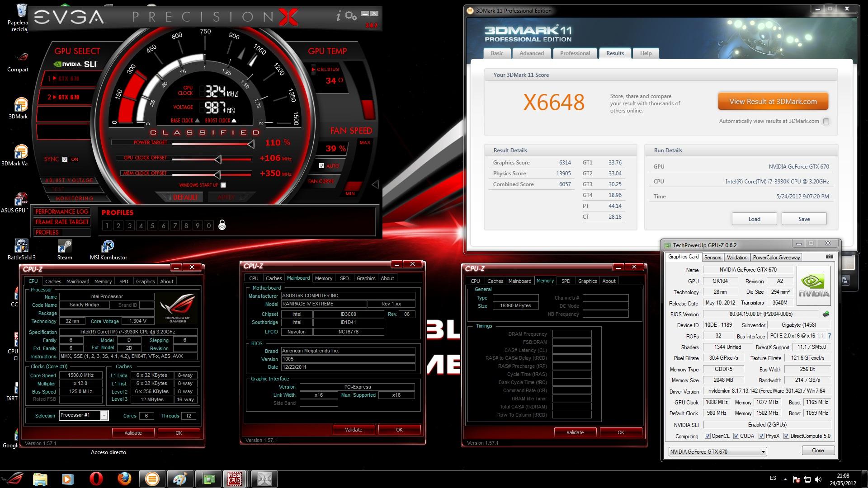The height and width of the screenshot is (488, 868).
Task: Click the Load button in Run Details
Action: coord(754,219)
